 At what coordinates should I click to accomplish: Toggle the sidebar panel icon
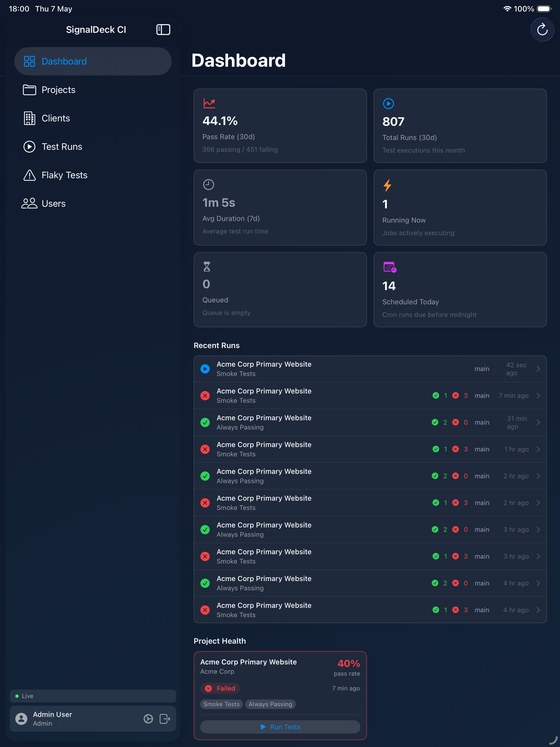(x=163, y=30)
